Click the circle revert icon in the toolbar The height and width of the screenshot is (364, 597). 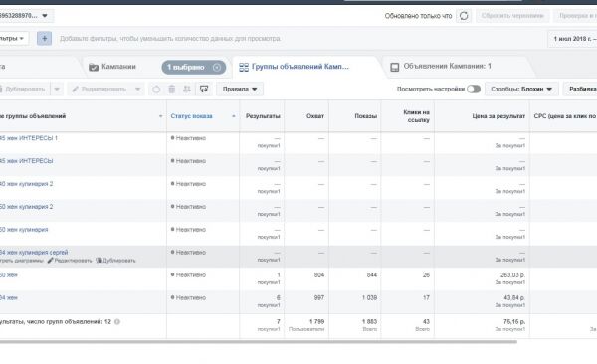pos(156,90)
